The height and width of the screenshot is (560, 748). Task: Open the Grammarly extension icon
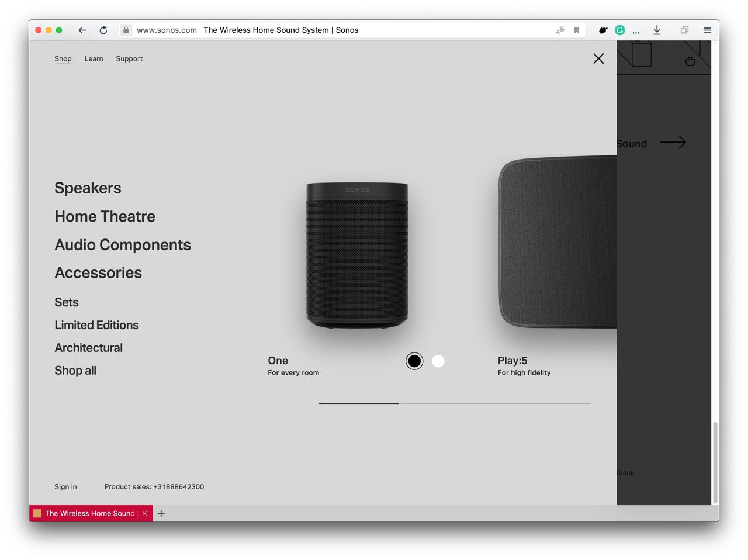point(620,30)
